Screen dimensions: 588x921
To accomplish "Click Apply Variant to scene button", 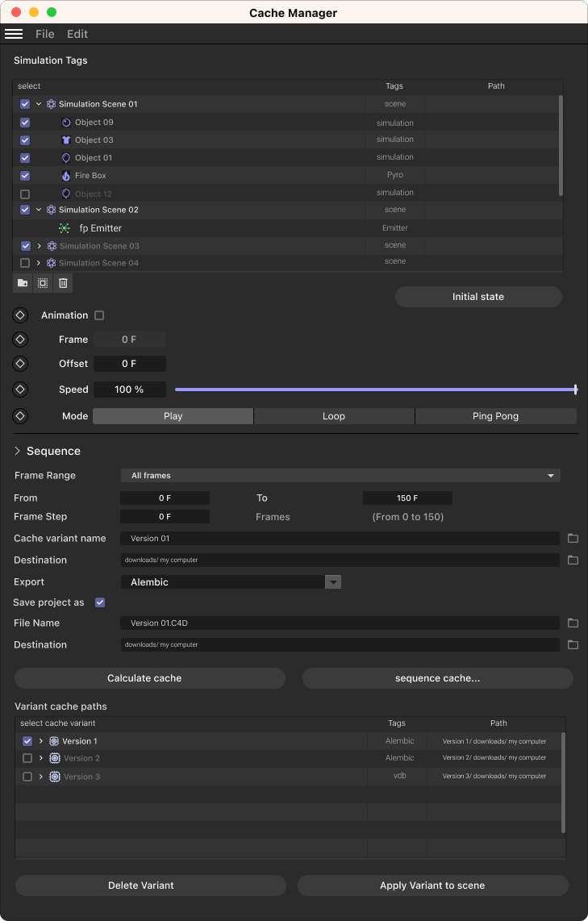I will point(433,886).
